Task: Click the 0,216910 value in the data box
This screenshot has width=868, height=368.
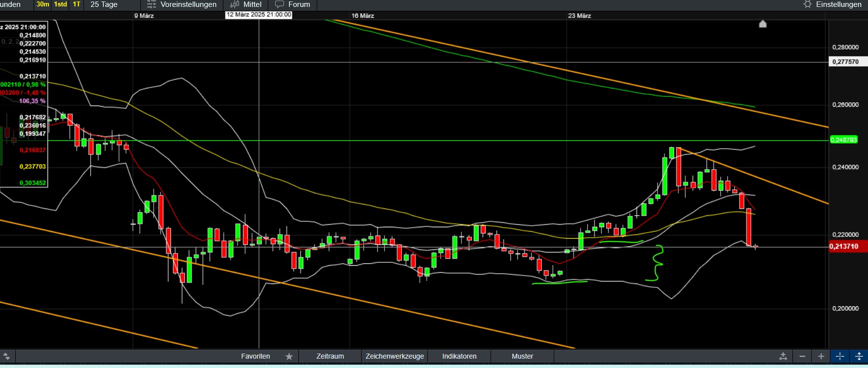Action: 33,60
